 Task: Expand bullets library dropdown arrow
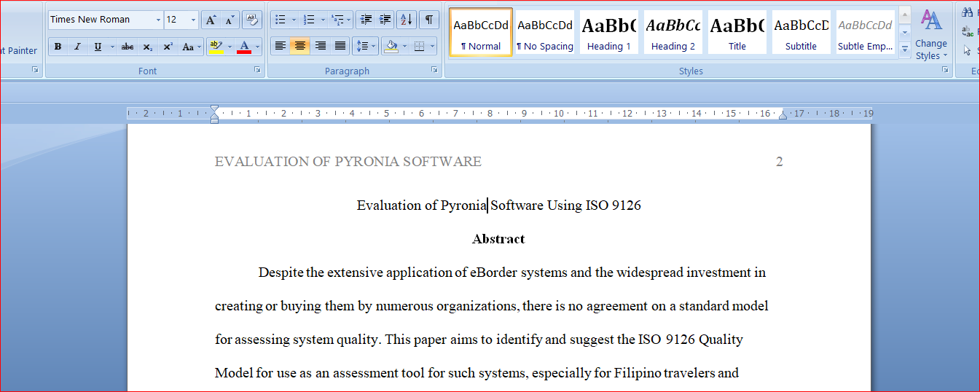pyautogui.click(x=294, y=20)
